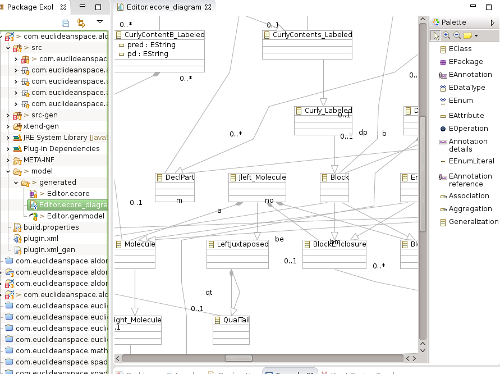Select the EEnumLiteral palette tool

[467, 161]
